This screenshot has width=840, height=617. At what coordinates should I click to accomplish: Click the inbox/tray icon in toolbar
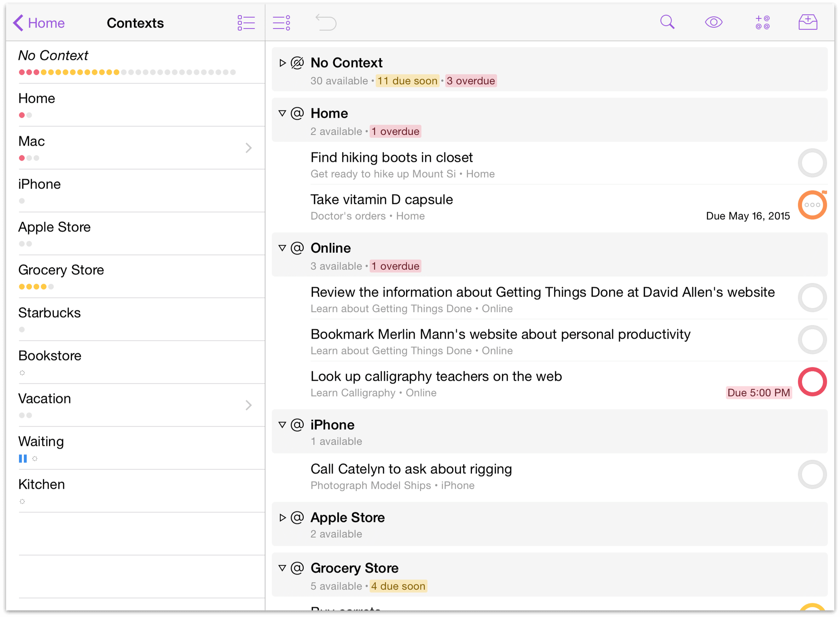pos(808,23)
